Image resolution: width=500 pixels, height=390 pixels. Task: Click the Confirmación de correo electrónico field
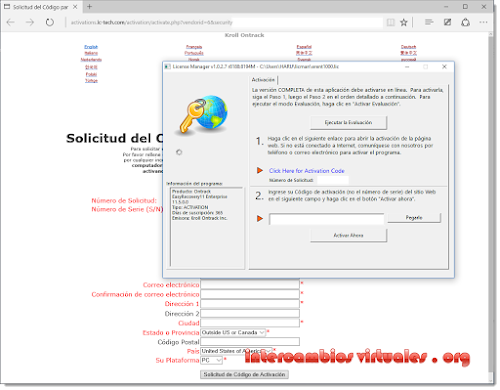[250, 294]
